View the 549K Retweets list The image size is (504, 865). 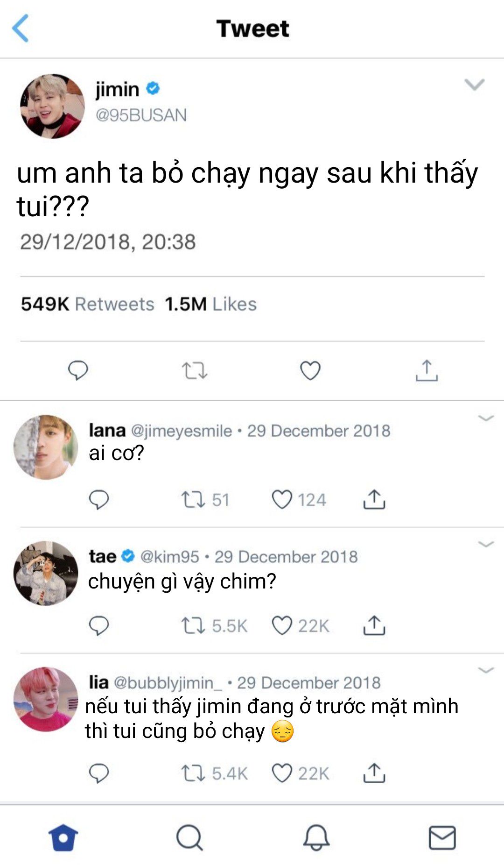(87, 304)
